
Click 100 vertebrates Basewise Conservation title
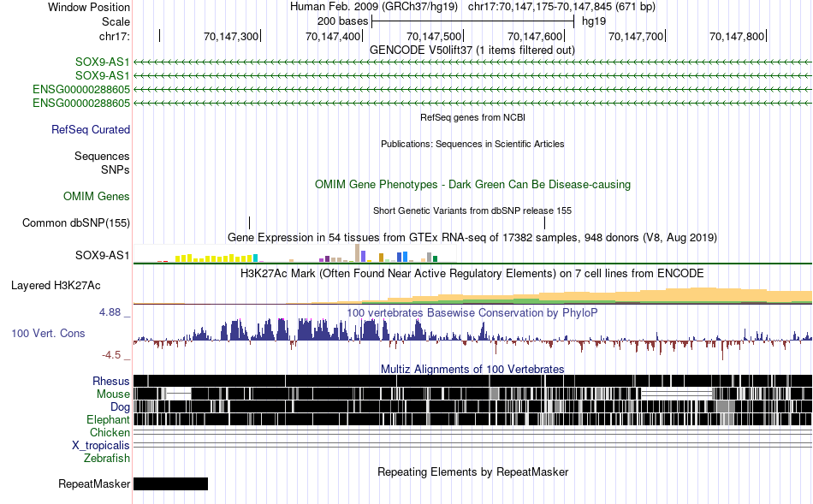472,312
